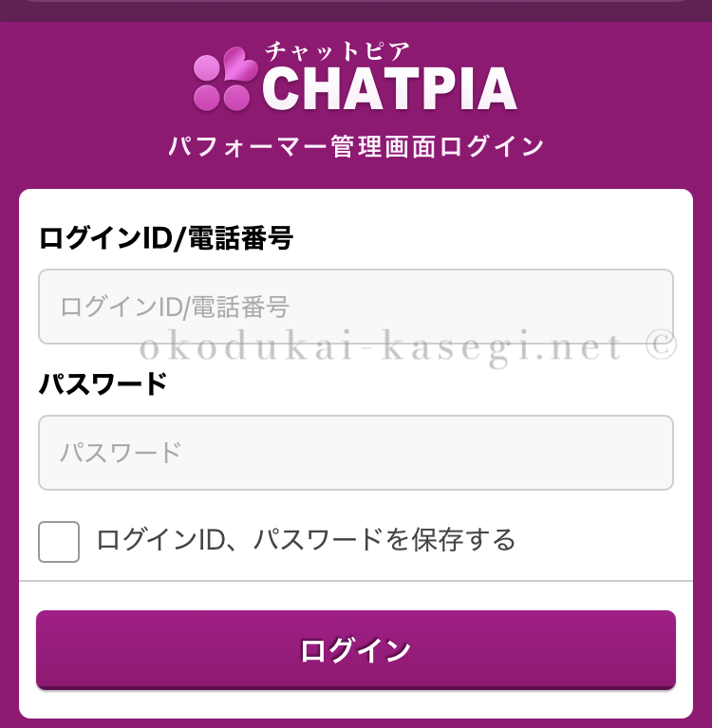Click the CHATPIA wordmark text

click(389, 89)
